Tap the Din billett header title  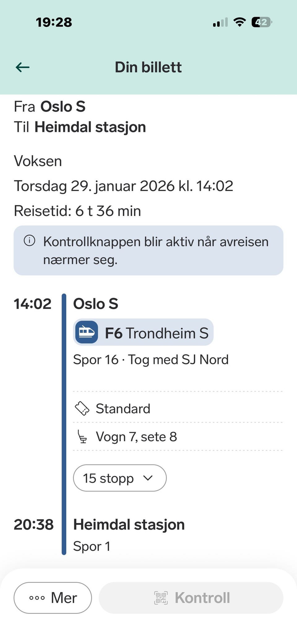tap(148, 67)
